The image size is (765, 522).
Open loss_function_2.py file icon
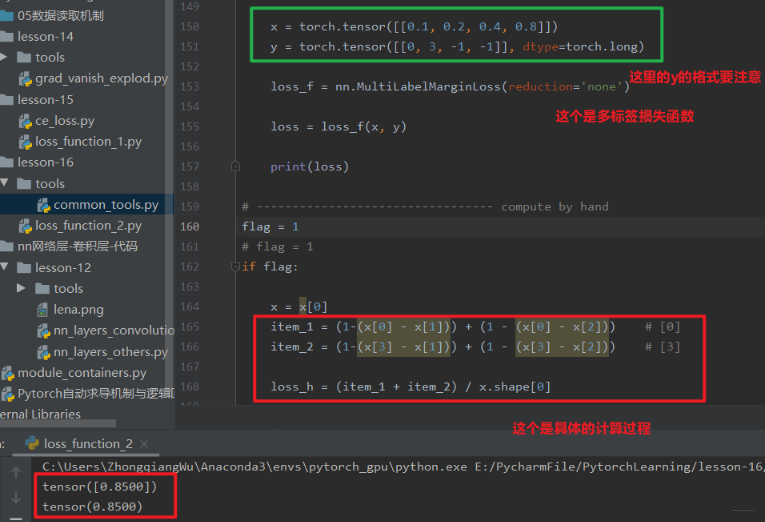click(25, 226)
